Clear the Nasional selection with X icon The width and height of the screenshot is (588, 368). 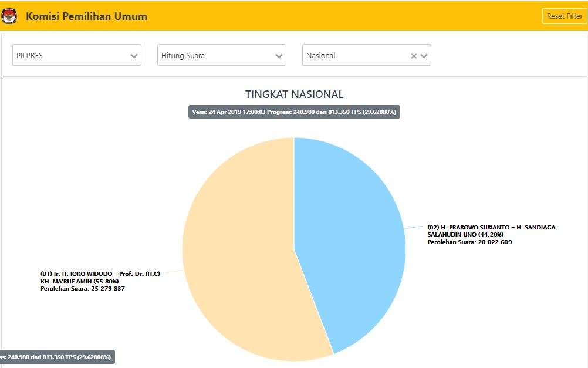tap(414, 56)
